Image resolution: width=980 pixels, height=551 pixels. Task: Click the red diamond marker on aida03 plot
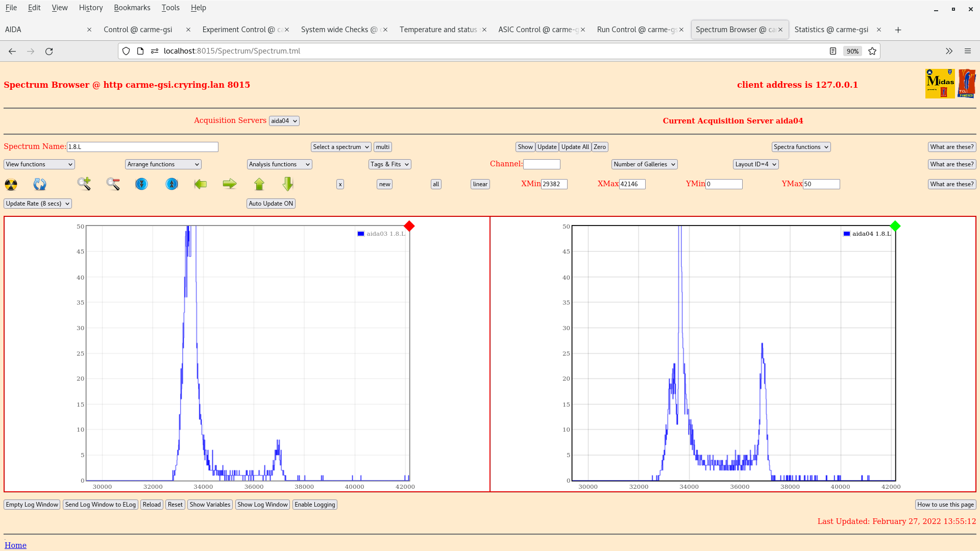coord(409,226)
